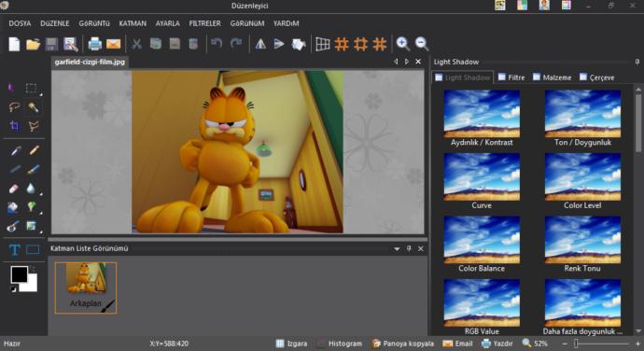644x351 pixels.
Task: Click the printer icon in the toolbar
Action: (x=95, y=44)
